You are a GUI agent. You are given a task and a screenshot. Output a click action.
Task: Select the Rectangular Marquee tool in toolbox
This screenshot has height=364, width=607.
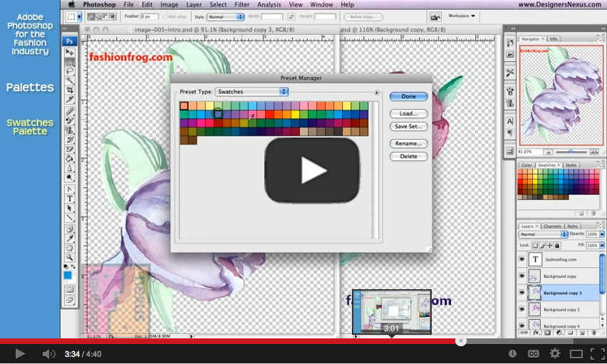point(70,62)
